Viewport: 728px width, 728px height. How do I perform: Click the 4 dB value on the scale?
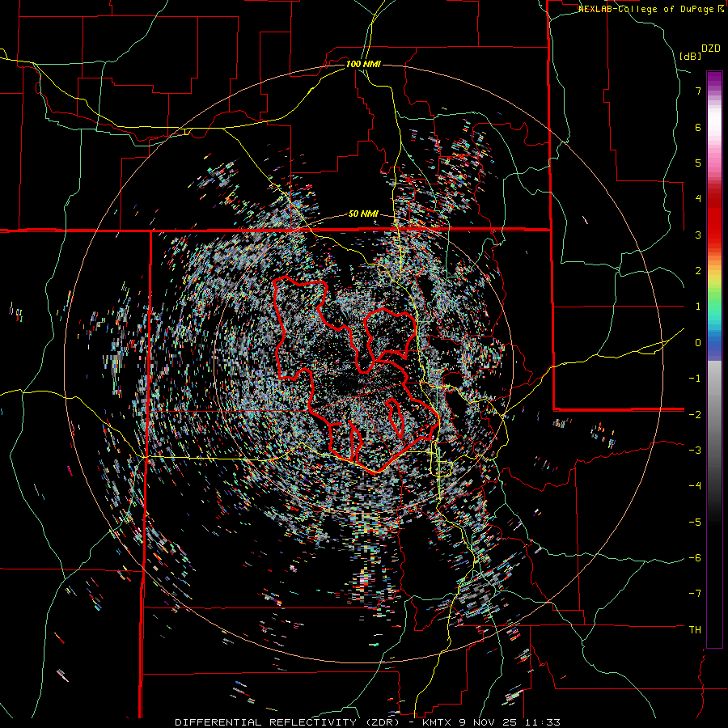tap(698, 199)
